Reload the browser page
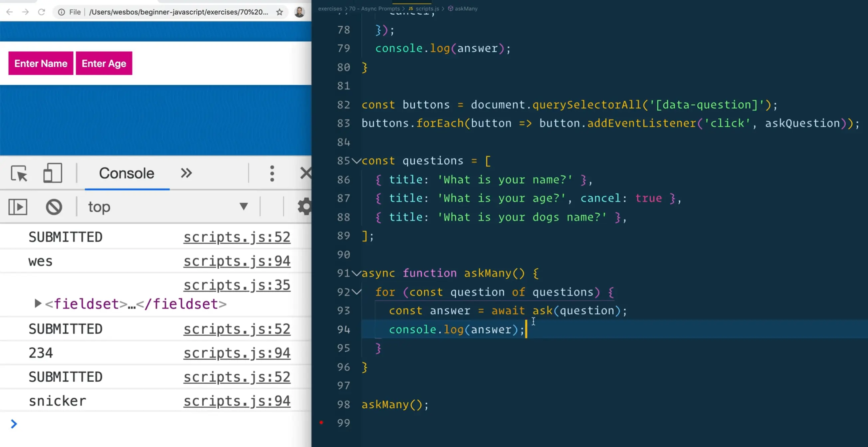The height and width of the screenshot is (447, 868). [42, 12]
